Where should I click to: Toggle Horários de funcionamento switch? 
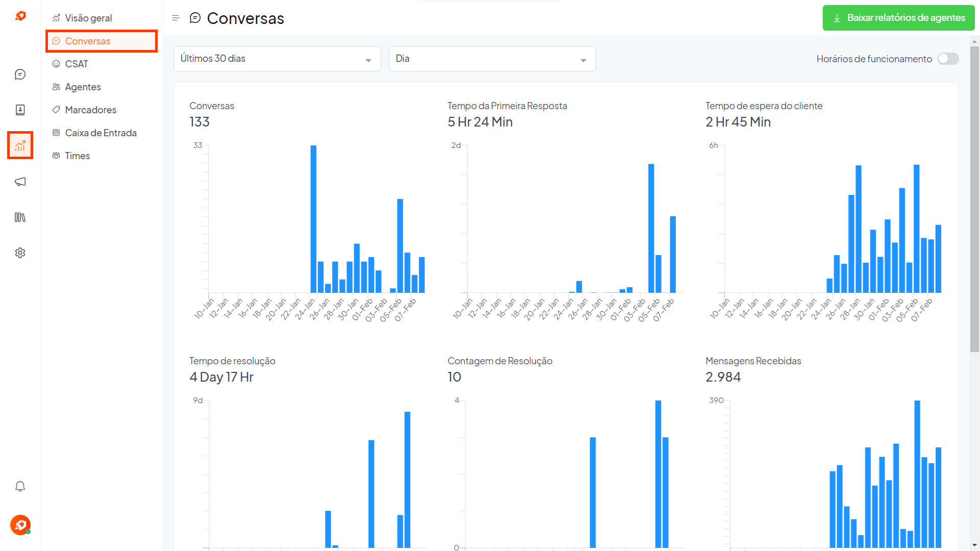tap(948, 59)
